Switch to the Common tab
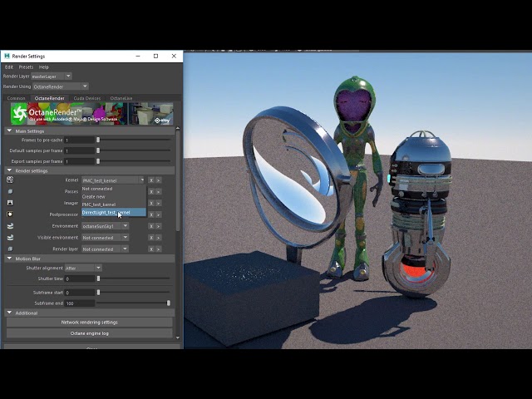Image resolution: width=532 pixels, height=399 pixels. 17,98
